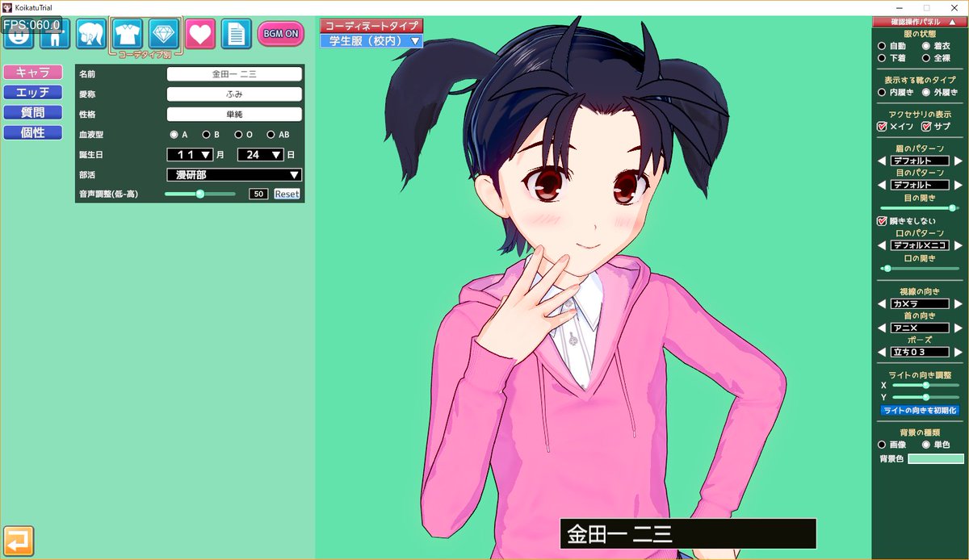The image size is (969, 560).
Task: Click the voice pitch slider
Action: [x=200, y=194]
